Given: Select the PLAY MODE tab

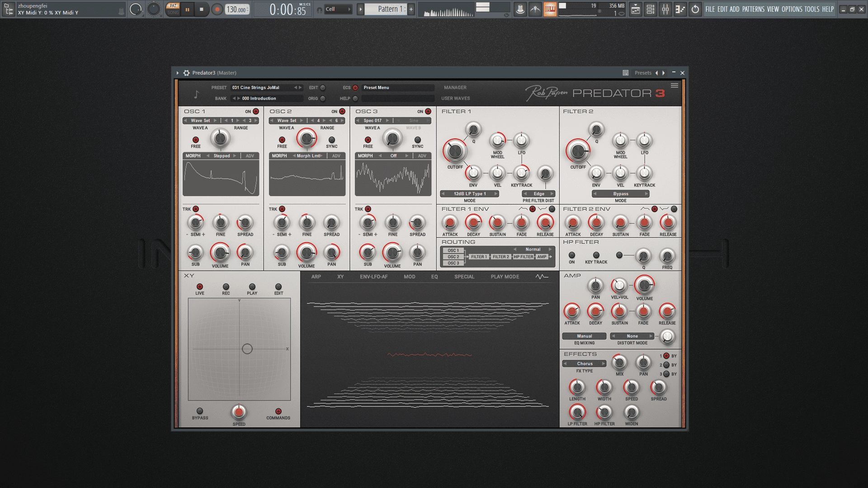Looking at the screenshot, I should (505, 277).
